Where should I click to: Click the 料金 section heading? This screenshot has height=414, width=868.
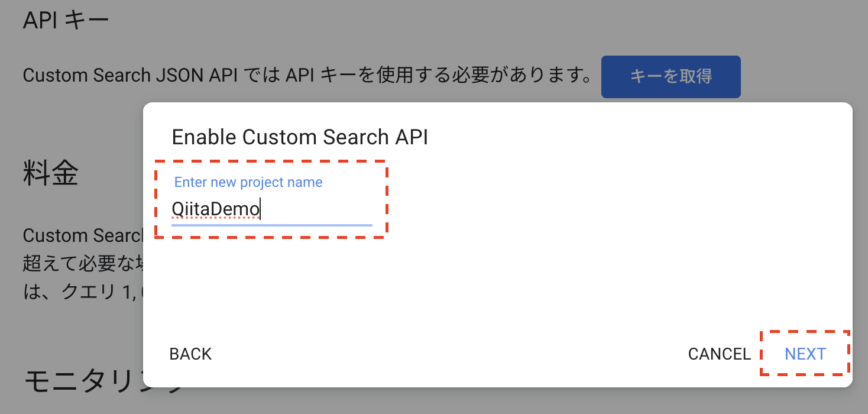pyautogui.click(x=49, y=172)
